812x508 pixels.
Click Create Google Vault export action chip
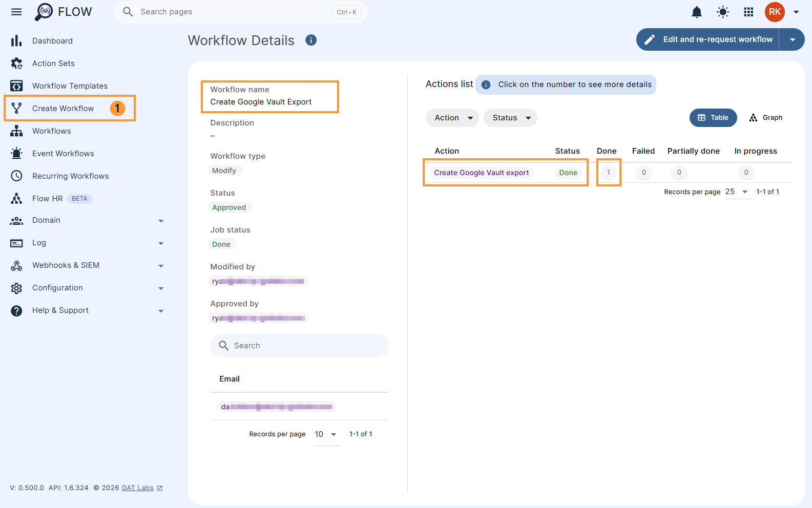coord(482,173)
